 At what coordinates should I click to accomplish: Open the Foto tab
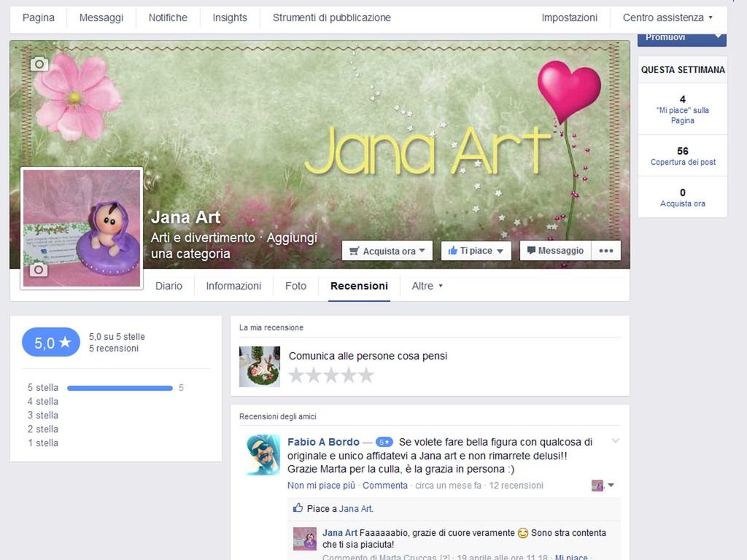[295, 286]
